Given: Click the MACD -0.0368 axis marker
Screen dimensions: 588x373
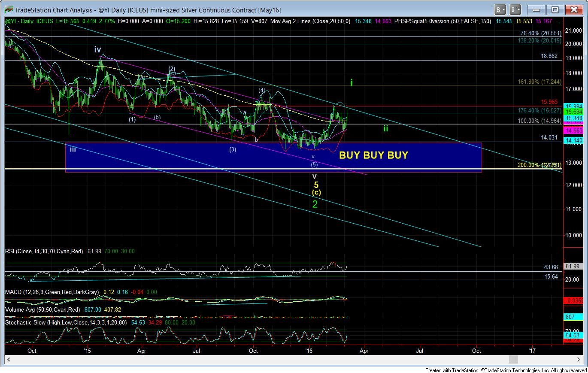Looking at the screenshot, I should [574, 300].
